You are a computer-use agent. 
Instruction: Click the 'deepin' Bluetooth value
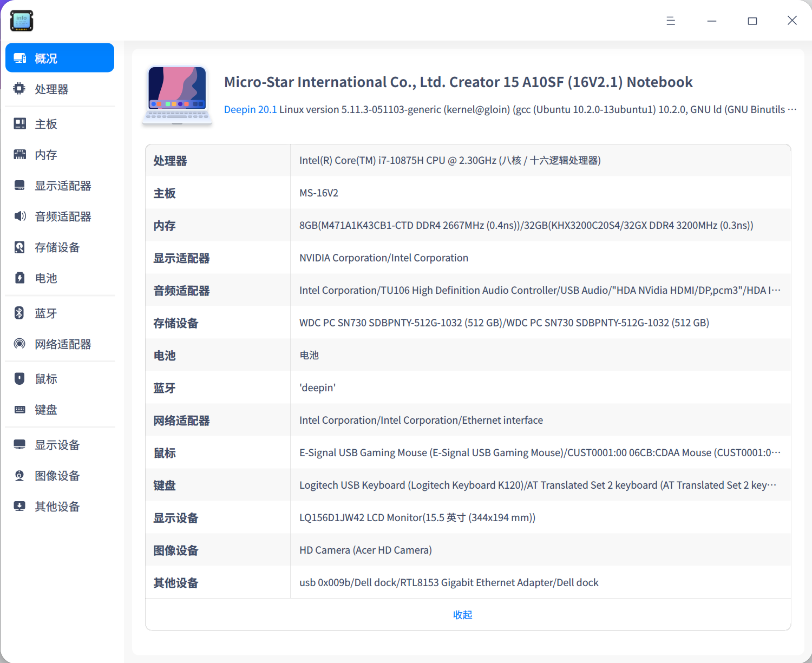318,388
